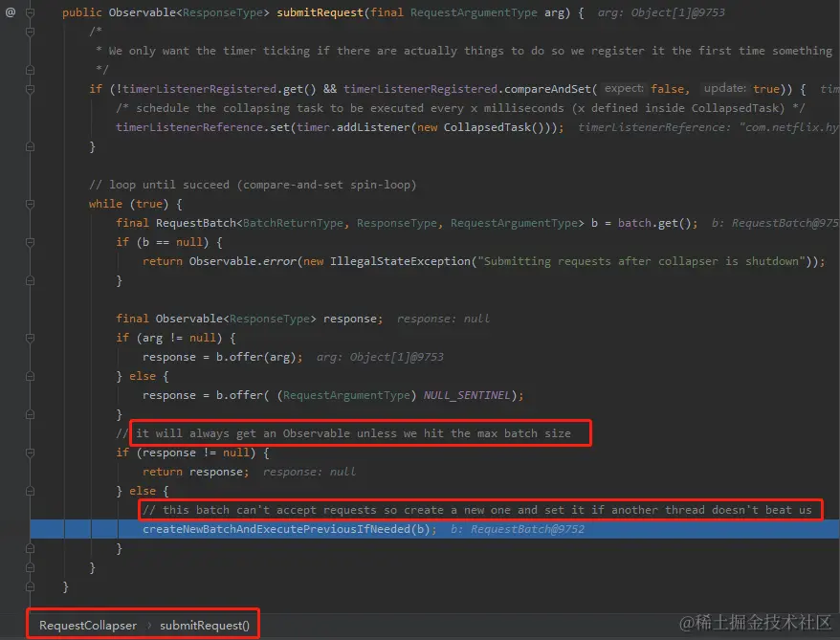Fold the else block before createNewBatchAndExecutePreviousIfNeeded
This screenshot has width=840, height=640.
coord(30,491)
